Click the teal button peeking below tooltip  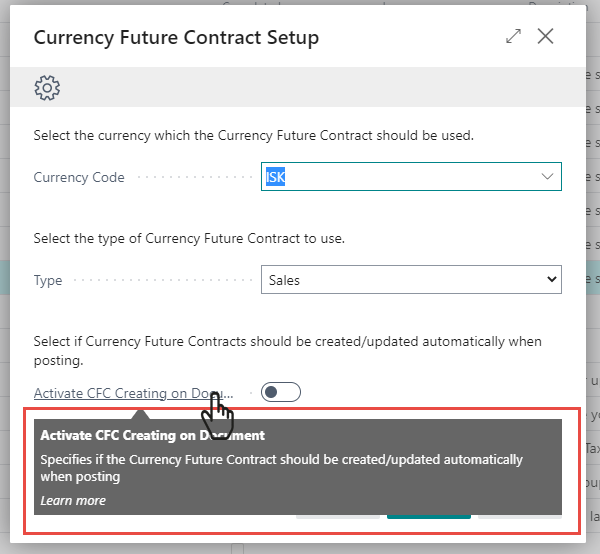pyautogui.click(x=428, y=516)
